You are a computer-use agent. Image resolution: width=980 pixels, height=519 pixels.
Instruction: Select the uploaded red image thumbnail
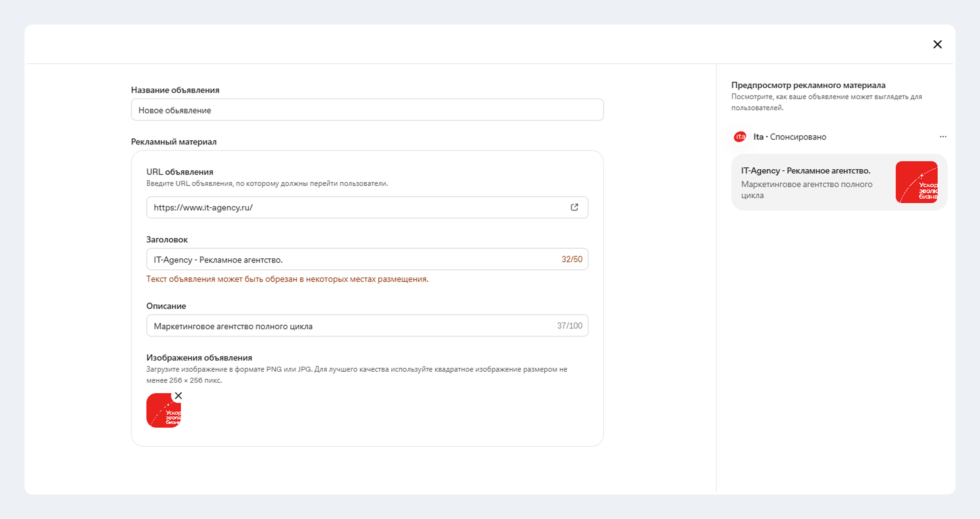[x=163, y=410]
